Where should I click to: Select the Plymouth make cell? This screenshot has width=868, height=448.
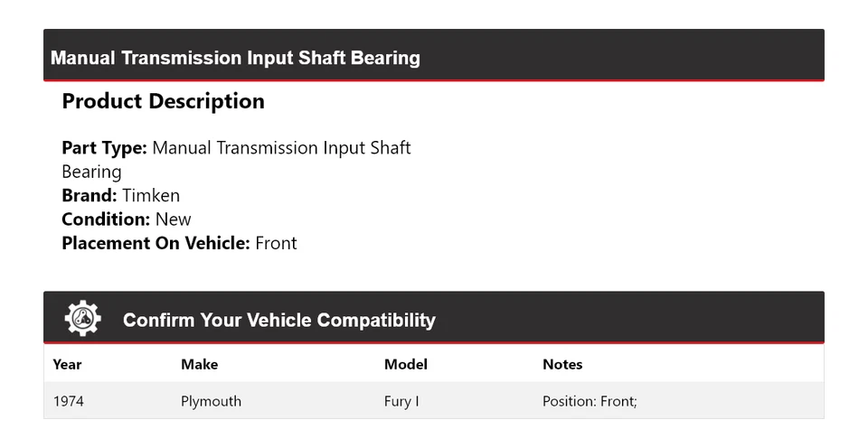[211, 401]
